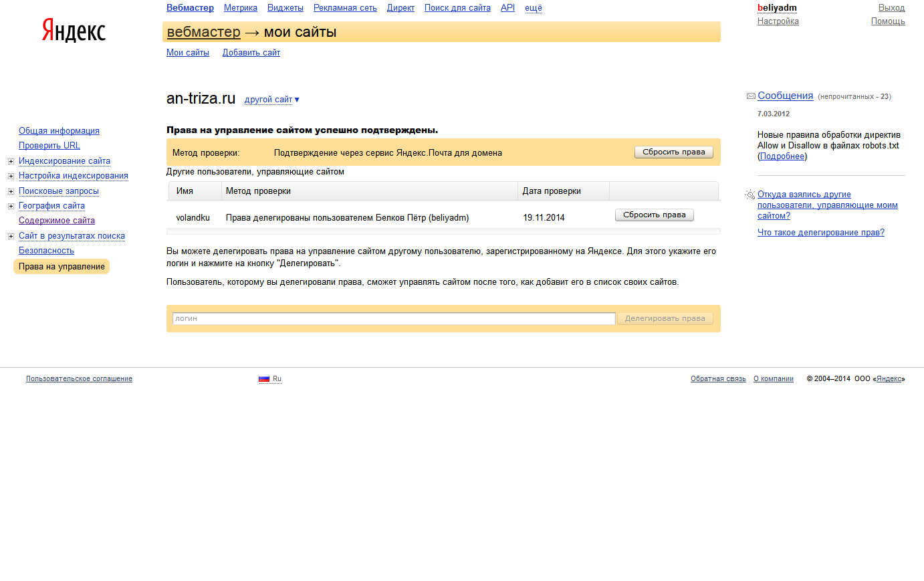The image size is (924, 581).
Task: Click the beliyadm username
Action: pos(777,8)
